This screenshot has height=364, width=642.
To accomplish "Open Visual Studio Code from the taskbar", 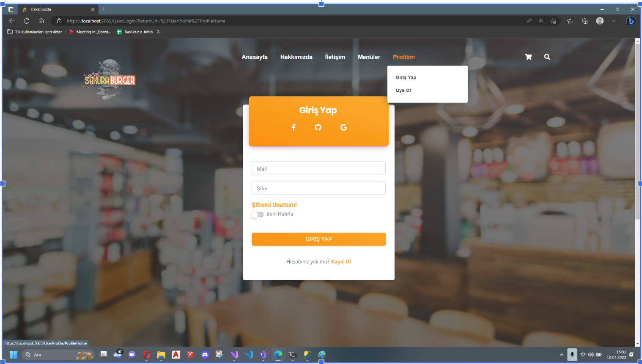I will pyautogui.click(x=249, y=355).
